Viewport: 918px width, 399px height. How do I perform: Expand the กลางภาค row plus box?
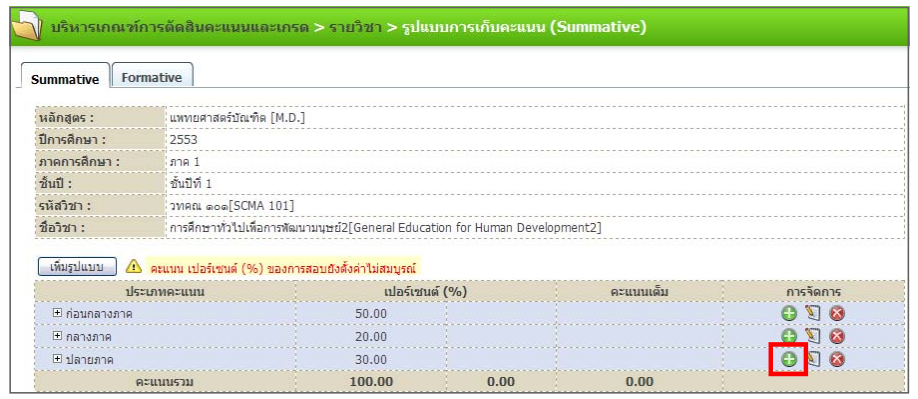pyautogui.click(x=57, y=336)
